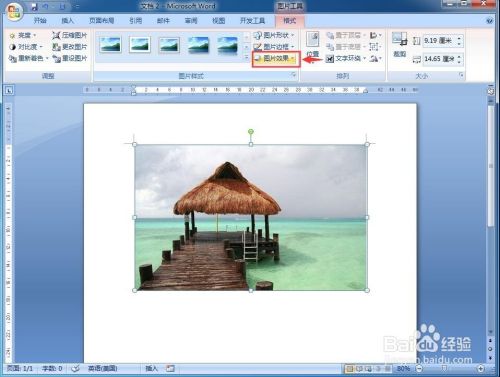Select the 格式 picture tools tab
The width and height of the screenshot is (500, 377).
[x=290, y=21]
